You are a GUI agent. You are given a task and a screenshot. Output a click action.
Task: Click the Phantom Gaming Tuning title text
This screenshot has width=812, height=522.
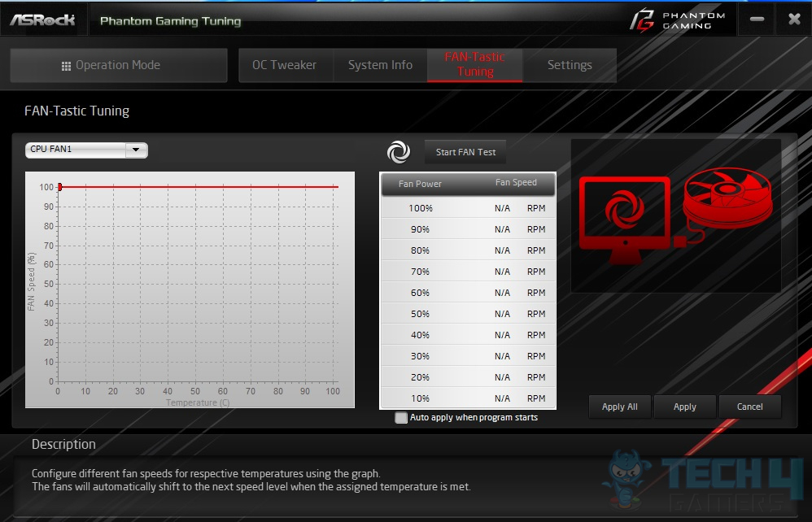click(170, 21)
